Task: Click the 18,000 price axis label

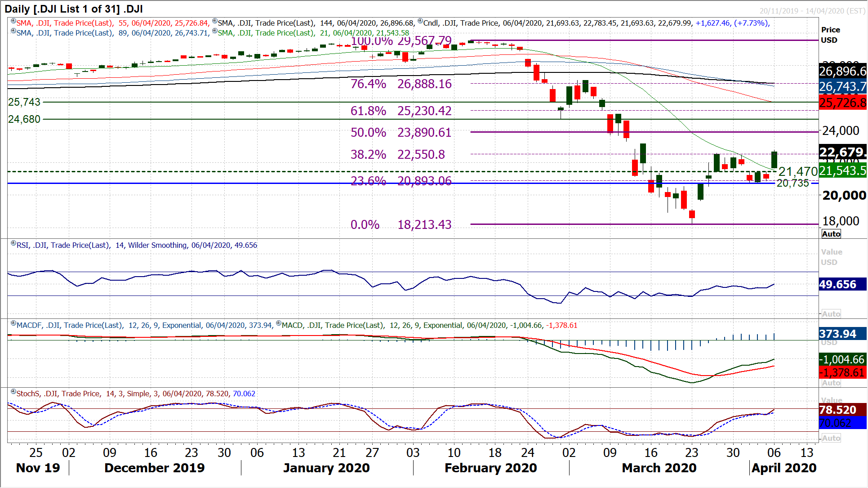Action: coord(841,221)
